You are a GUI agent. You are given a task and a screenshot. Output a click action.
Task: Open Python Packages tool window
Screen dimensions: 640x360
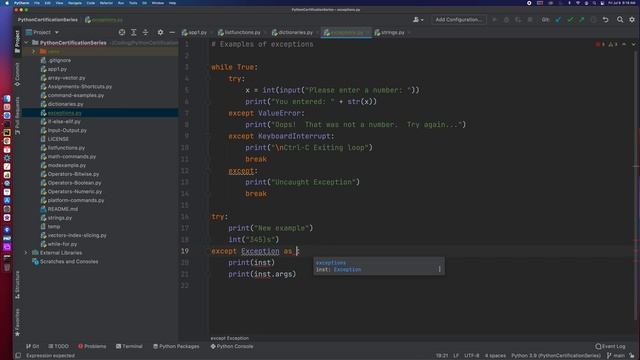(x=176, y=346)
